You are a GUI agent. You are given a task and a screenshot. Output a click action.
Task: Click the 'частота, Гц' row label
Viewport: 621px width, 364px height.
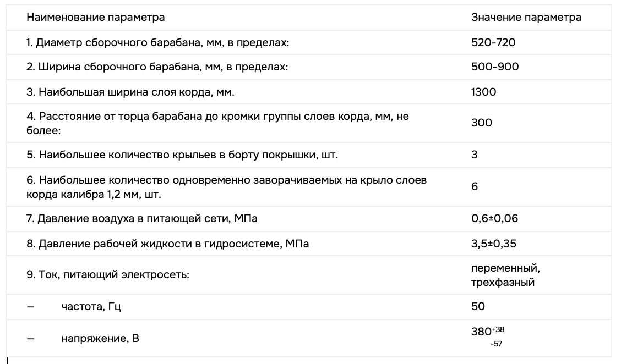click(x=91, y=306)
